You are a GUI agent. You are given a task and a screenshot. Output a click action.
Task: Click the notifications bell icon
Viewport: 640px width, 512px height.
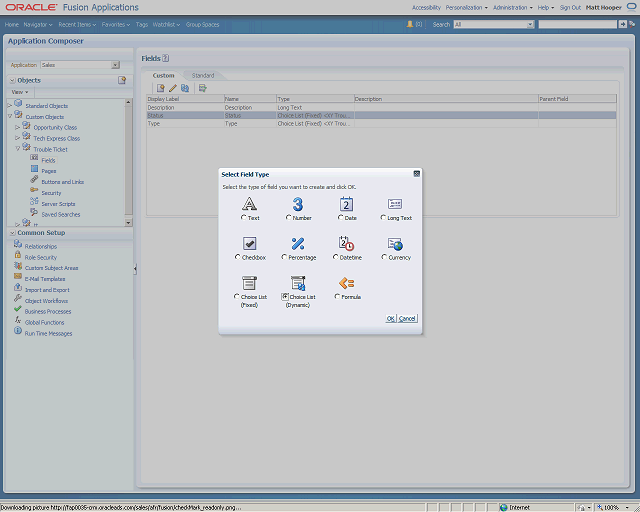(410, 24)
